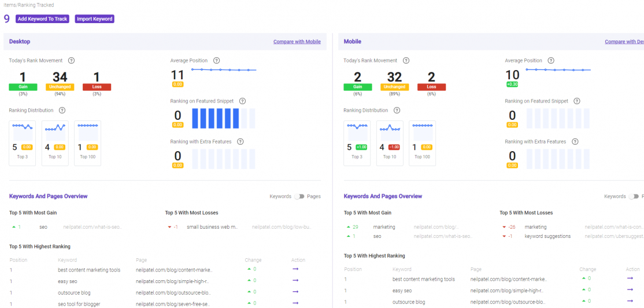This screenshot has width=644, height=308.
Task: Select Desktop Top 10 distribution card
Action: pyautogui.click(x=55, y=143)
